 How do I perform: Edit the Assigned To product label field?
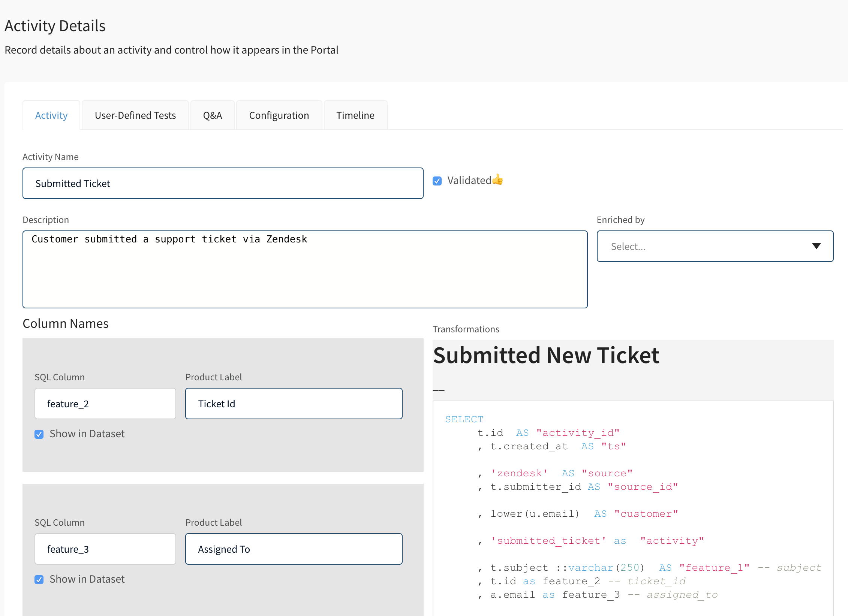tap(294, 549)
